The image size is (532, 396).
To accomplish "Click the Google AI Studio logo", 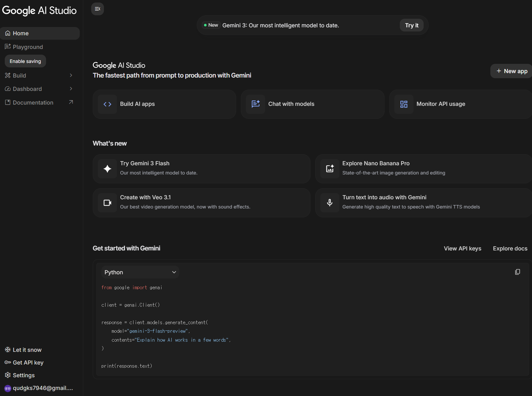I will pos(39,11).
